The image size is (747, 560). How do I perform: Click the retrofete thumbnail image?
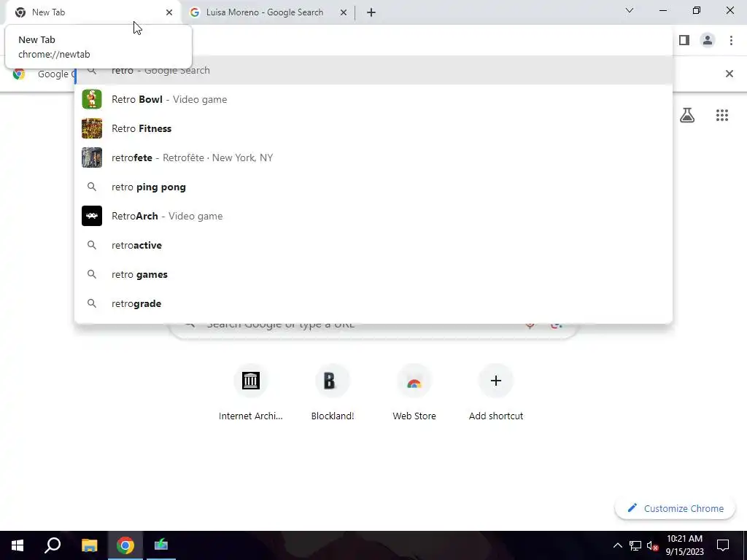[x=92, y=157]
